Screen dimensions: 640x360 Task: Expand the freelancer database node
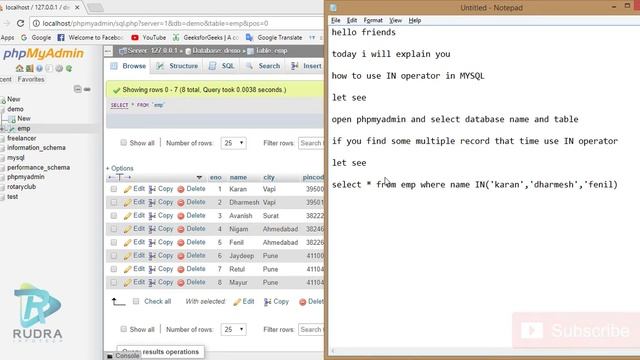click(2, 139)
